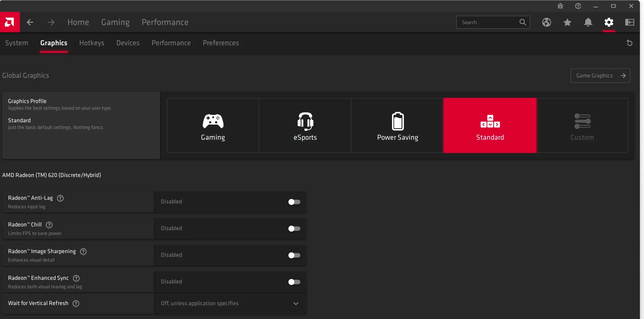Click AMD Radeon (TM) 620 device label
The height and width of the screenshot is (319, 644).
(x=52, y=175)
